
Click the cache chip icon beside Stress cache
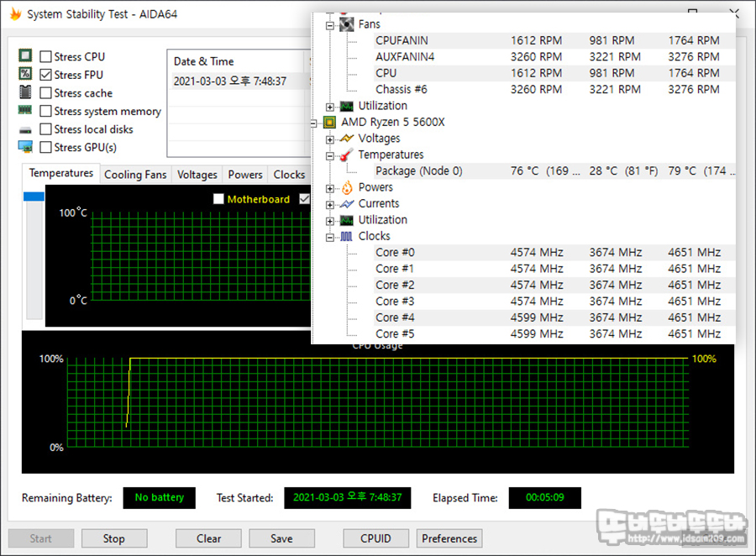[25, 92]
